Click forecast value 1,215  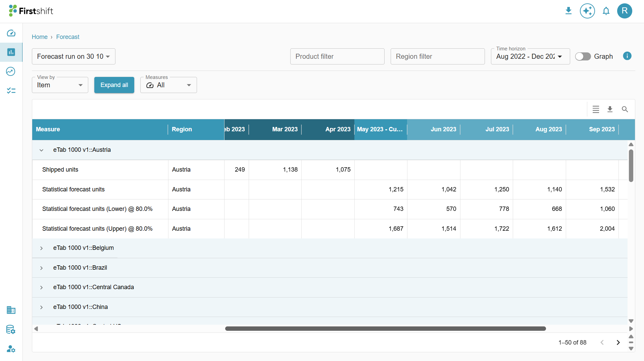(x=396, y=189)
